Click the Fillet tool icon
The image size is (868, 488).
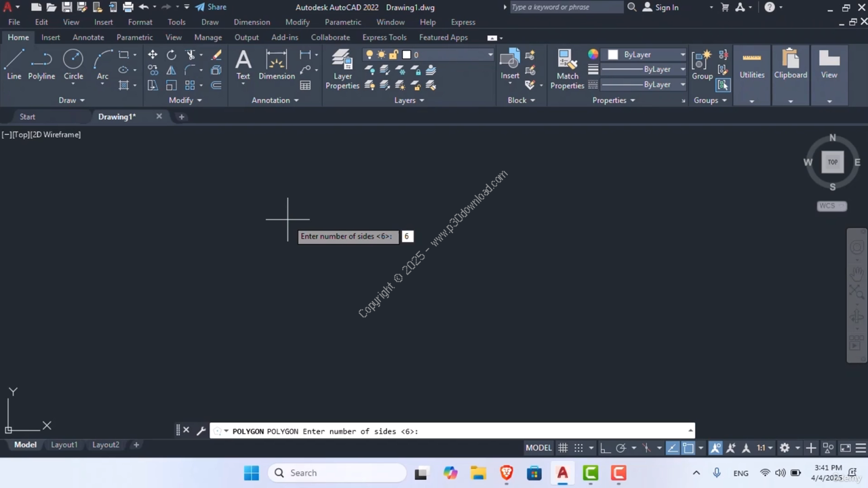pos(191,70)
